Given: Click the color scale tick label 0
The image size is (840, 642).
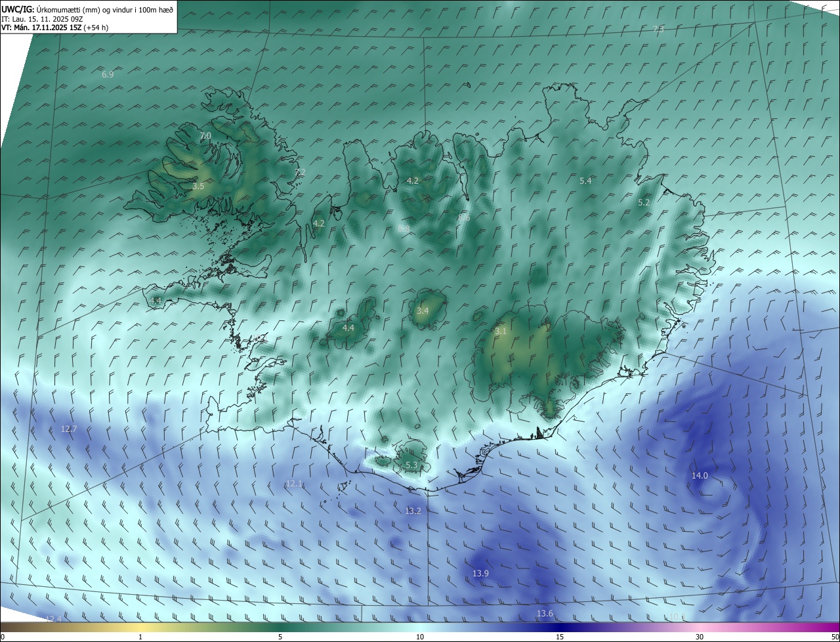Looking at the screenshot, I should (x=2, y=637).
